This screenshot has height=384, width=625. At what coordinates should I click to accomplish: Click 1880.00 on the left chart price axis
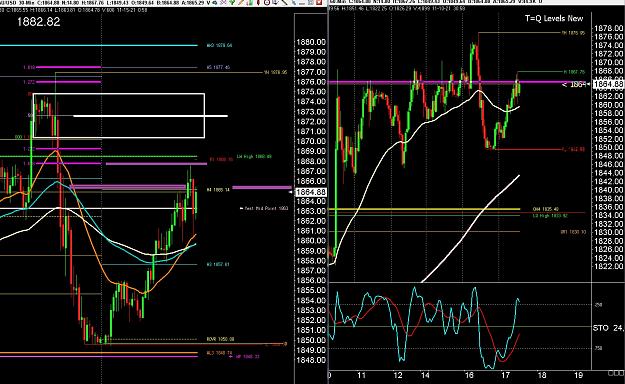[x=311, y=42]
